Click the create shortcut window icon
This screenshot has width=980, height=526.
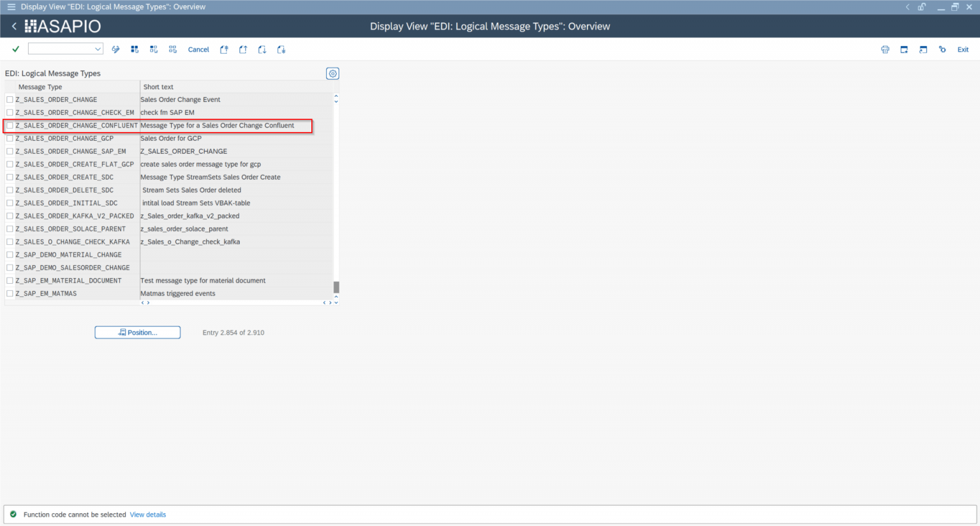pos(923,49)
